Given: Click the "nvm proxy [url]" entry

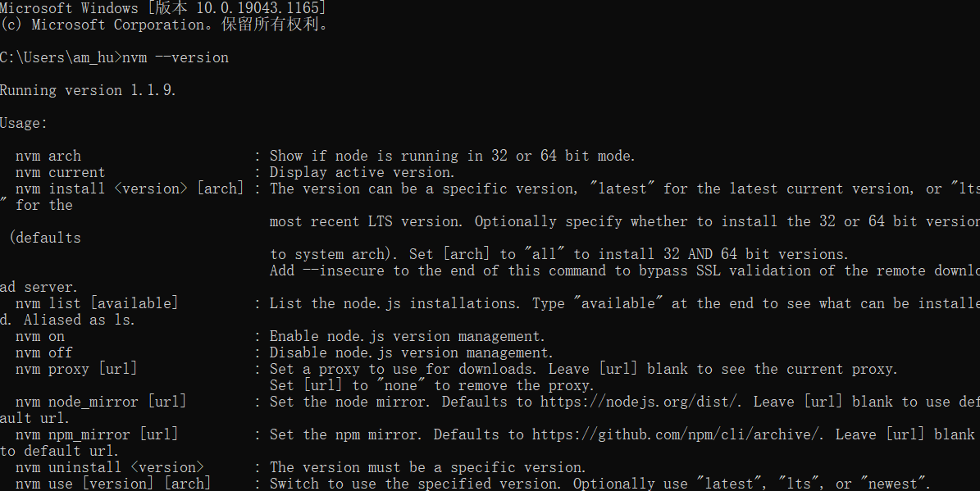Looking at the screenshot, I should pyautogui.click(x=76, y=369).
